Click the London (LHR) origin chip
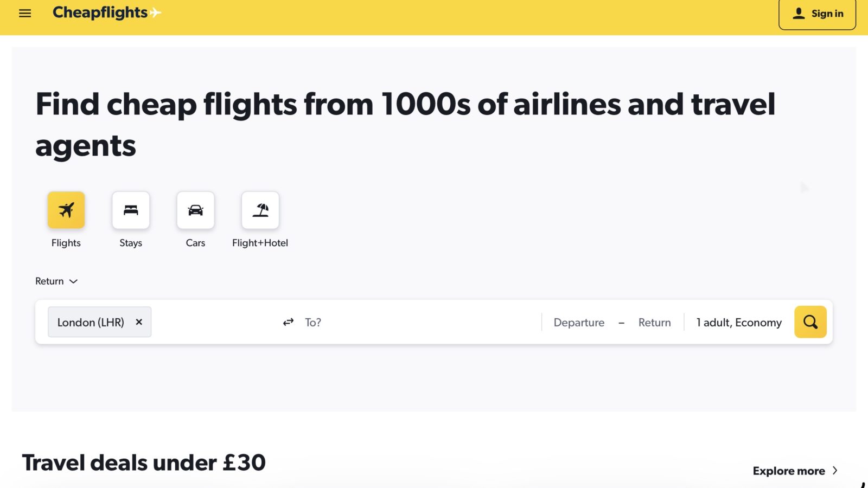Viewport: 868px width, 488px height. click(x=91, y=323)
